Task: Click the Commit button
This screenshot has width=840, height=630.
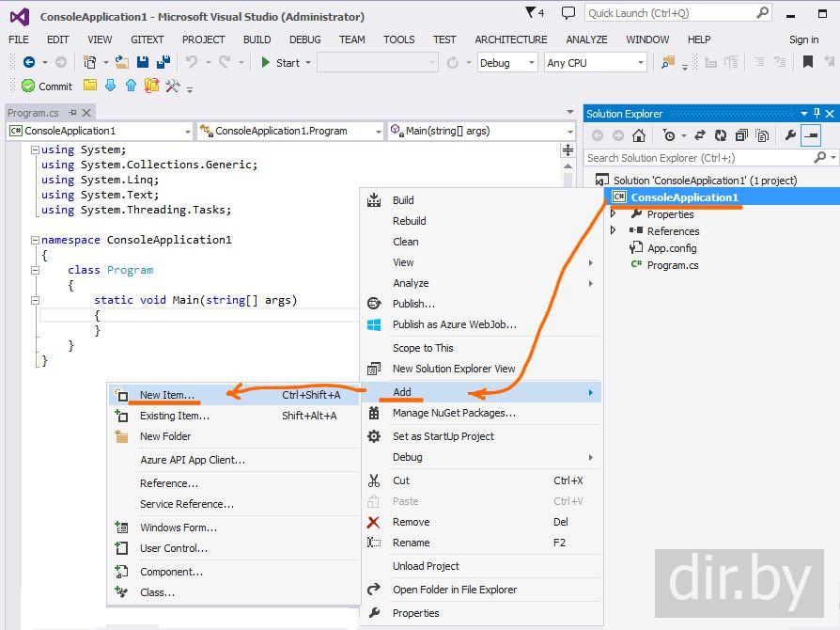Action: tap(47, 87)
